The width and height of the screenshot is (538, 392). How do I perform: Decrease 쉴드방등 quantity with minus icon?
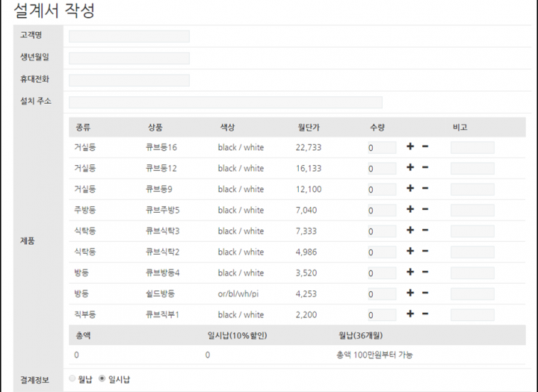pyautogui.click(x=425, y=293)
